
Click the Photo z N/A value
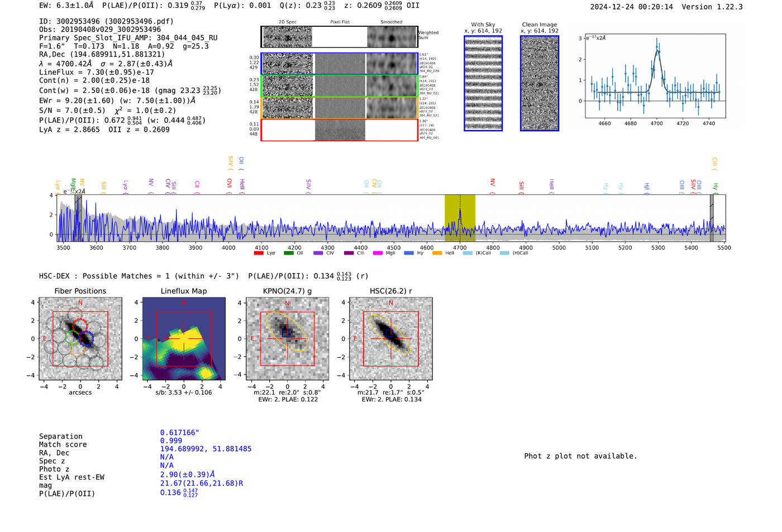coord(166,466)
